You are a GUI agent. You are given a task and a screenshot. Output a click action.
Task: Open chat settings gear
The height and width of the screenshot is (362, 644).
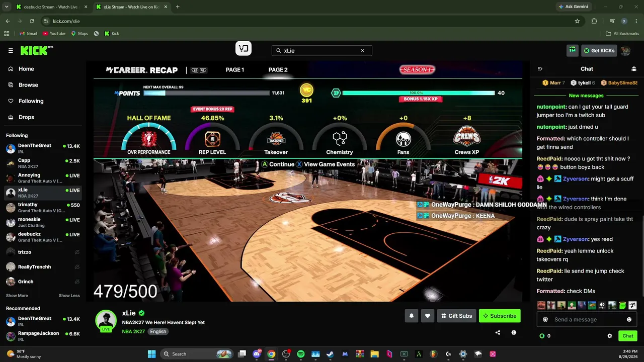pyautogui.click(x=610, y=336)
